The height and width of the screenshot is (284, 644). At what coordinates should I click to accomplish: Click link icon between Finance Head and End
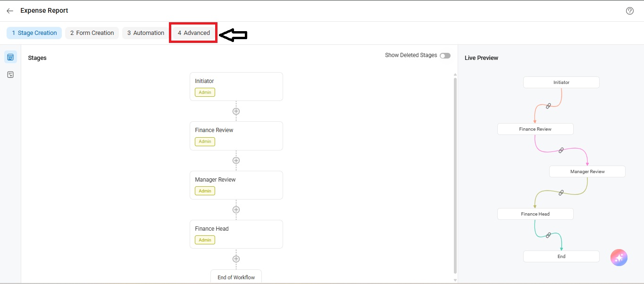(548, 235)
